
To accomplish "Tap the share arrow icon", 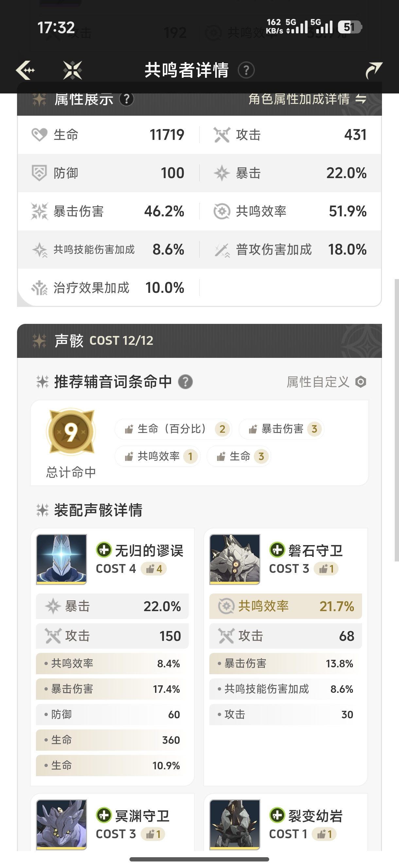I will click(x=374, y=70).
